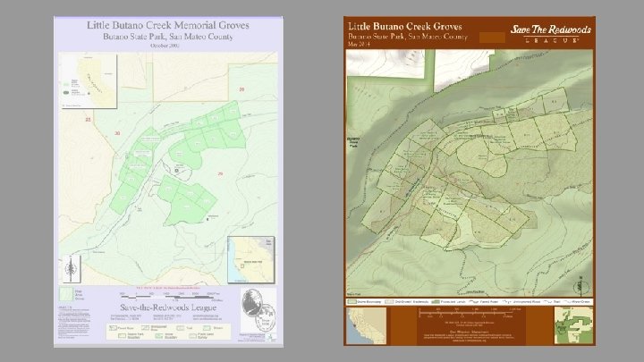This screenshot has height=362, width=644.
Task: Click the redwood tree north arrow on left map
Action: [72, 269]
